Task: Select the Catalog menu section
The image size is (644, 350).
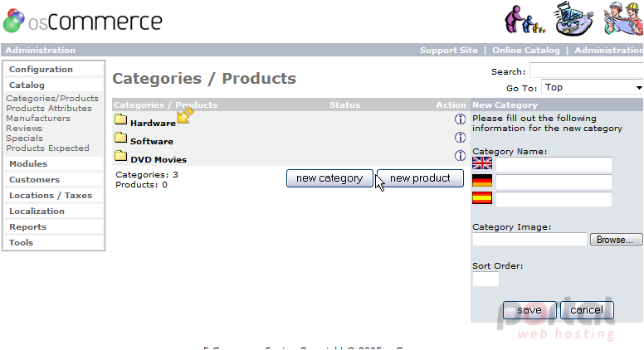Action: [27, 85]
